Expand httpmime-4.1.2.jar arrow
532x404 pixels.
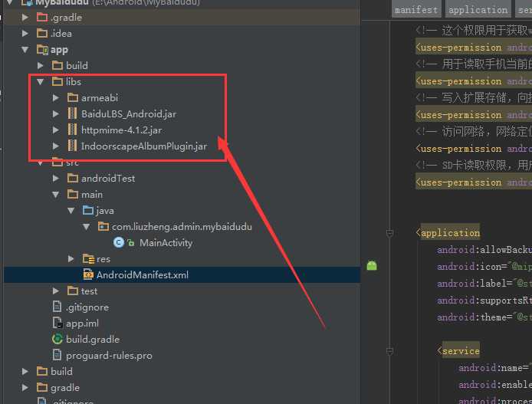coord(56,130)
